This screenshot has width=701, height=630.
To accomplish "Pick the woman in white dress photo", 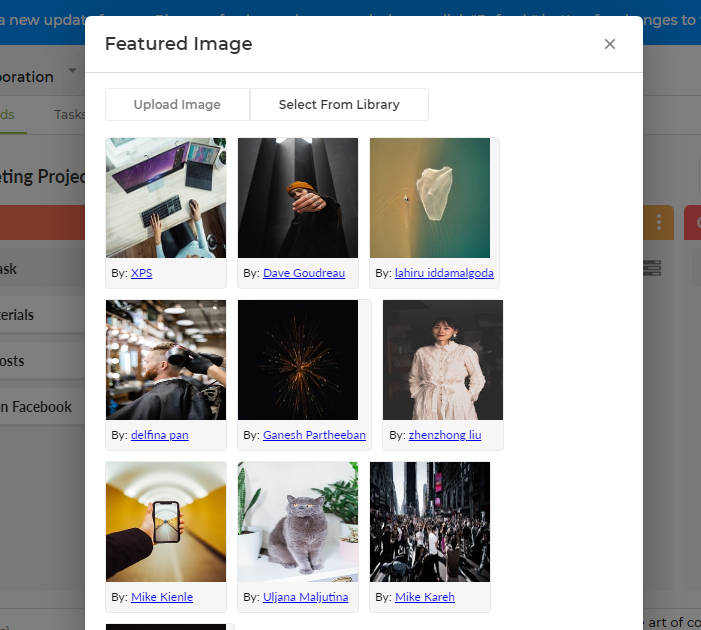I will (x=443, y=359).
